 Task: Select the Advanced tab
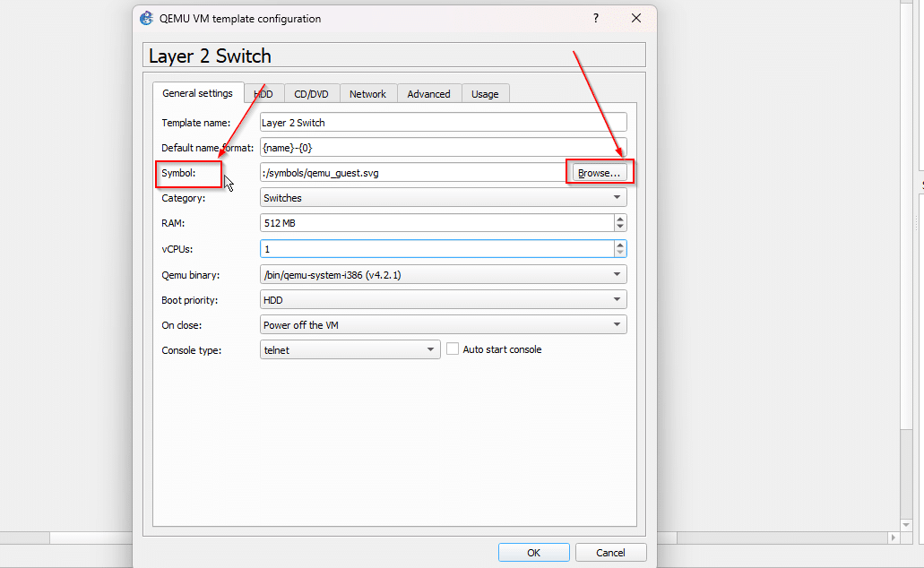tap(428, 93)
